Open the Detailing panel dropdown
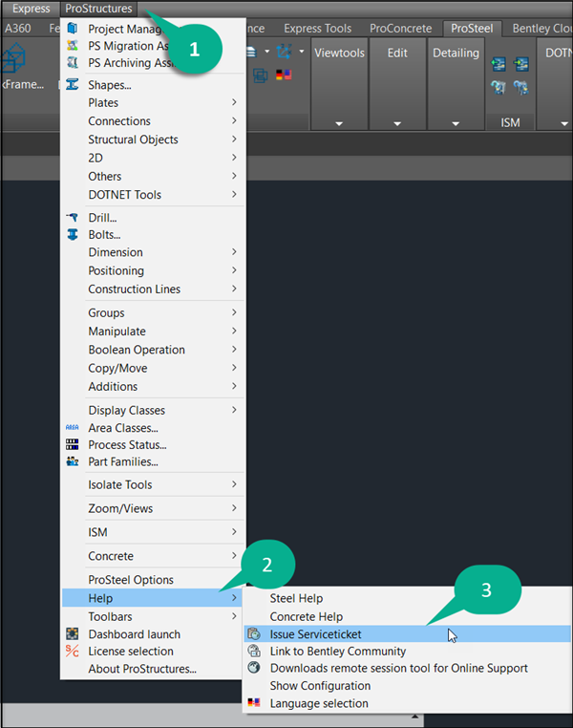 tap(456, 123)
